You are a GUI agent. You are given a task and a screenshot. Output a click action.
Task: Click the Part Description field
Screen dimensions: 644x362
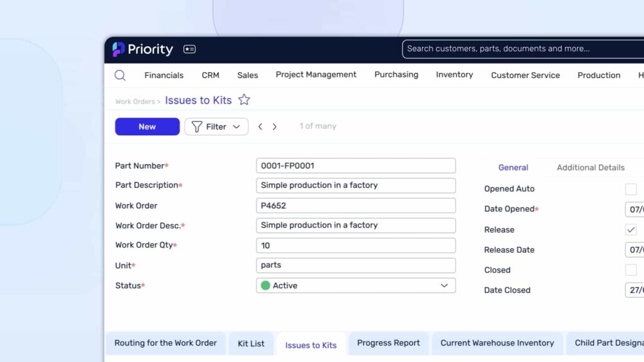click(356, 185)
